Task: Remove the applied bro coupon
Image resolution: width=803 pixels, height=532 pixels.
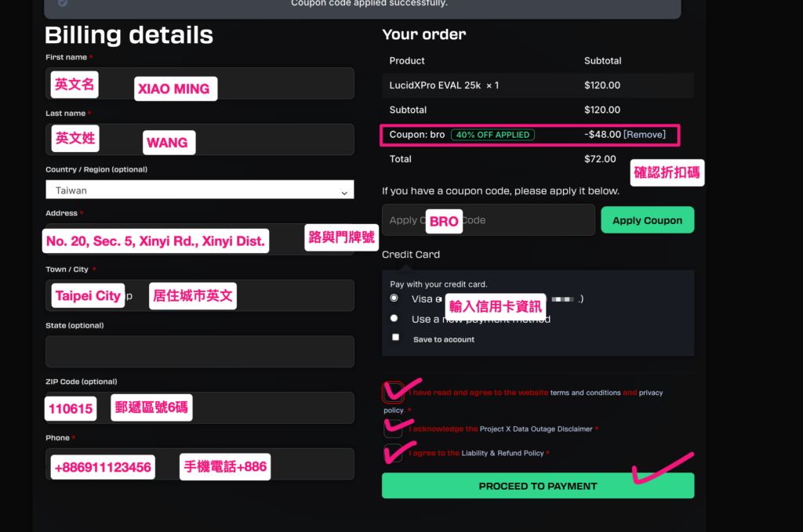Action: (x=645, y=135)
